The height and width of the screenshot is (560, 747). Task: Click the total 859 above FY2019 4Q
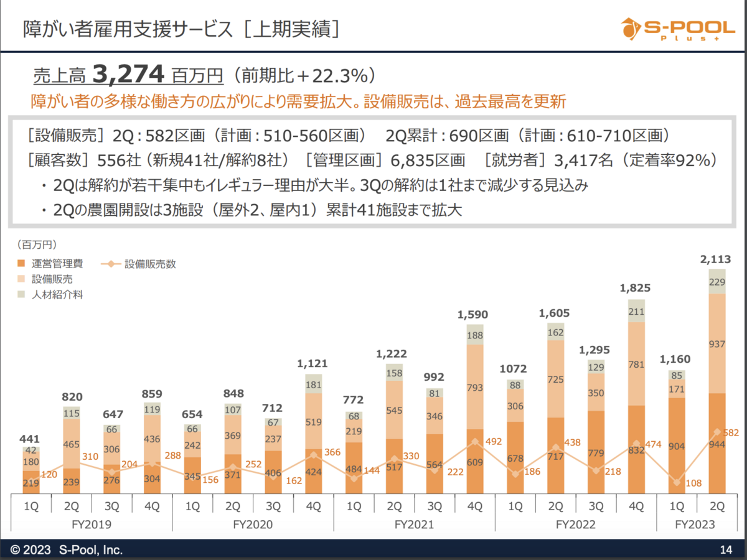[x=152, y=393]
